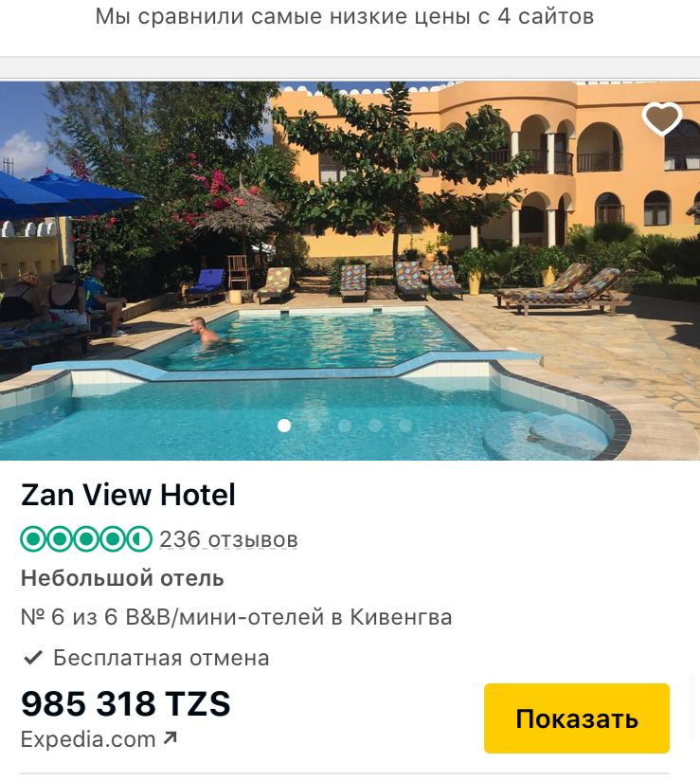Tap the heart icon to save hotel
This screenshot has width=700, height=781.
(x=662, y=118)
